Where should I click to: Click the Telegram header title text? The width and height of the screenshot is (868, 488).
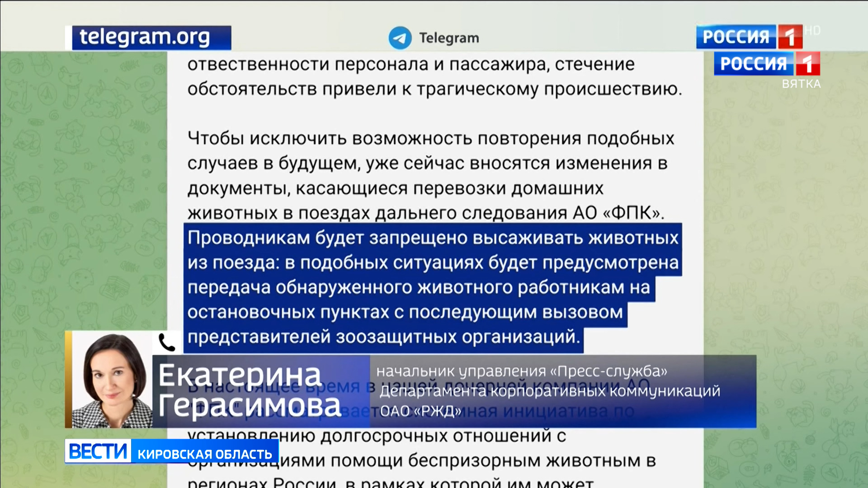[x=448, y=38]
